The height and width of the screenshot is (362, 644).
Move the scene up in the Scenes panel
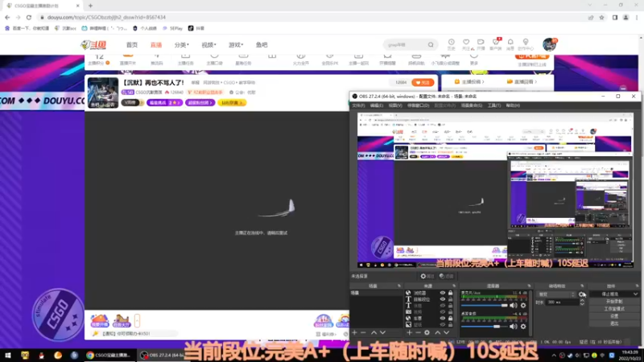click(374, 332)
